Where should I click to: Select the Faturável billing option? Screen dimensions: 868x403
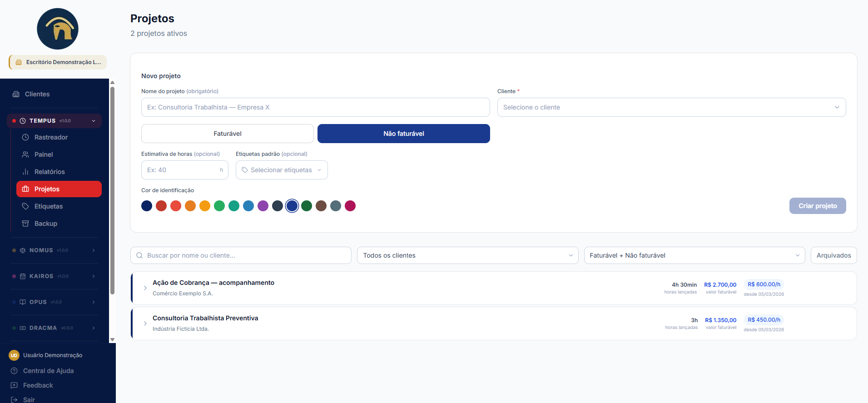coord(228,134)
